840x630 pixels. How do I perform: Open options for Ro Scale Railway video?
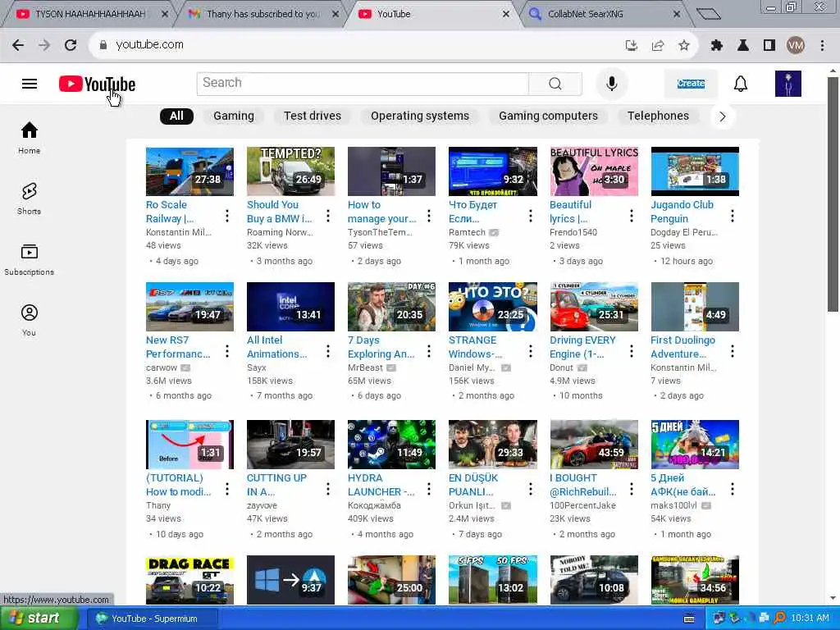[227, 216]
